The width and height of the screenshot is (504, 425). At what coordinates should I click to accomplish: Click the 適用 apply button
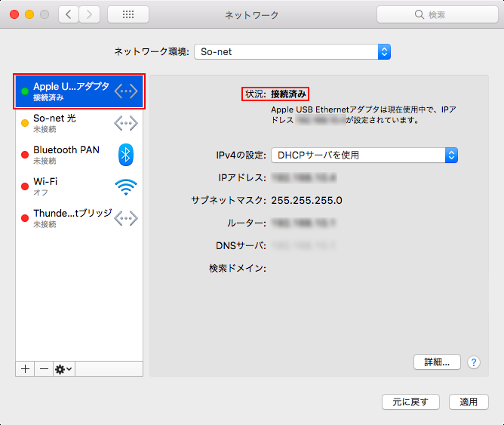point(469,402)
